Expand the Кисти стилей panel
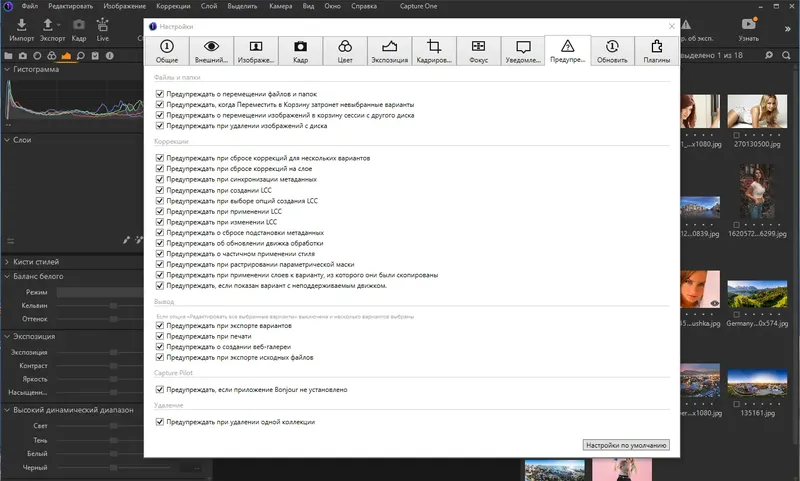 pos(7,262)
